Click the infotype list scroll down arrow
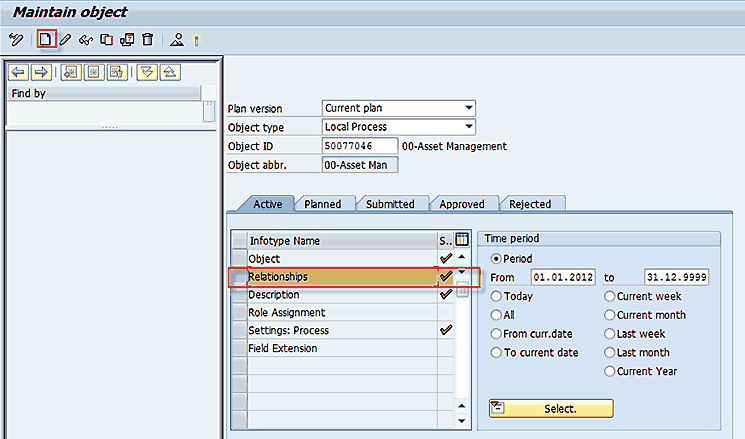 [461, 406]
